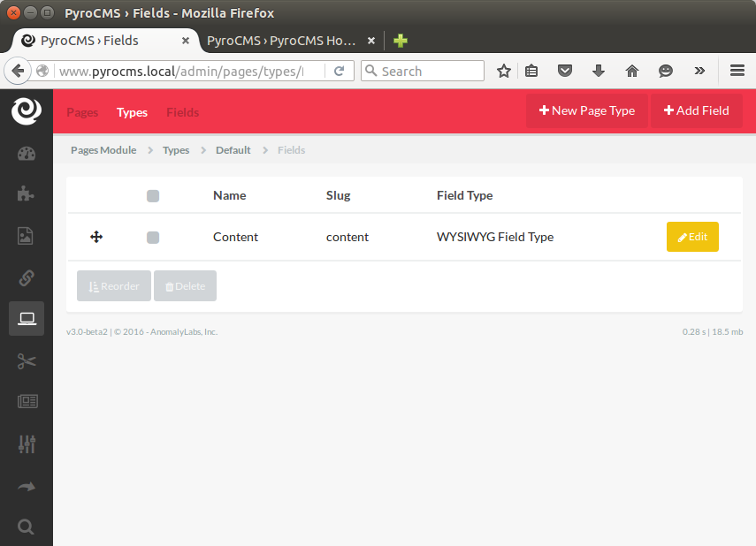
Task: Go to Firefox Home page icon
Action: coord(632,72)
